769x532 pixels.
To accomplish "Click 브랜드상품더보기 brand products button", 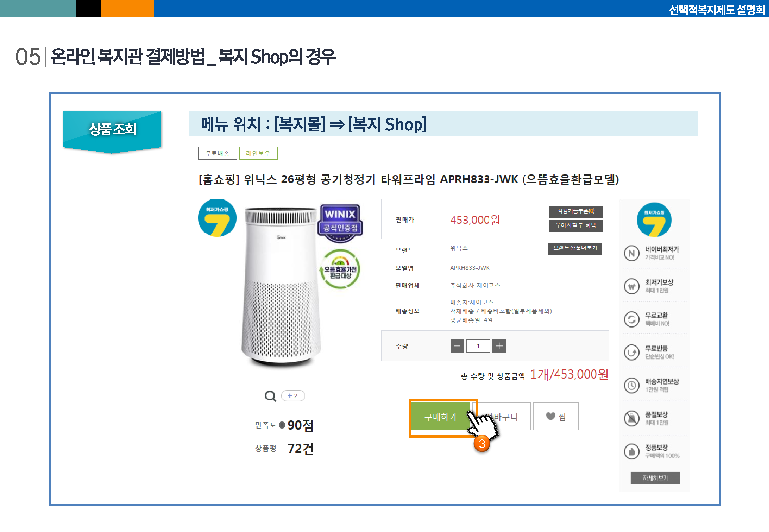I will (575, 248).
